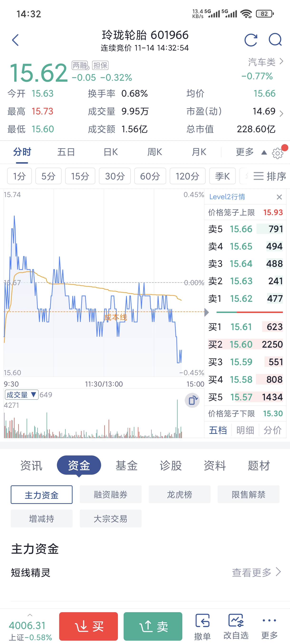Switch to the 周K chart tab
The height and width of the screenshot is (644, 290).
pos(155,152)
